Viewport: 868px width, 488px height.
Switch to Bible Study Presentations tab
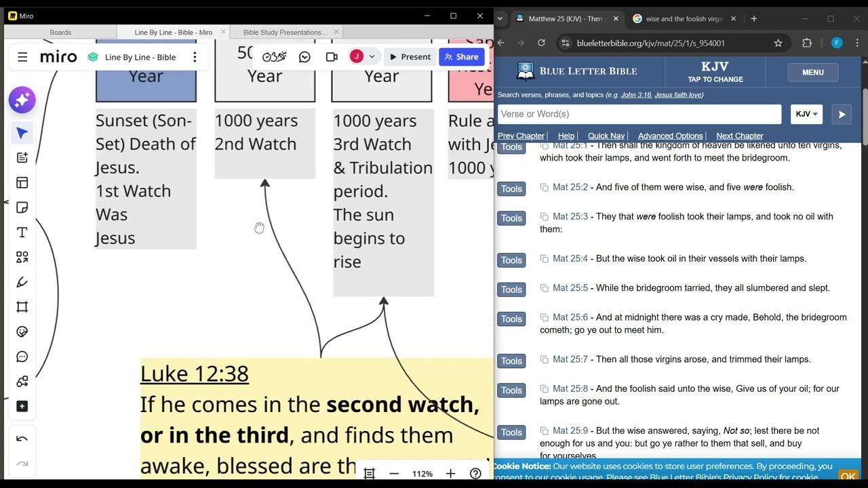pos(284,32)
